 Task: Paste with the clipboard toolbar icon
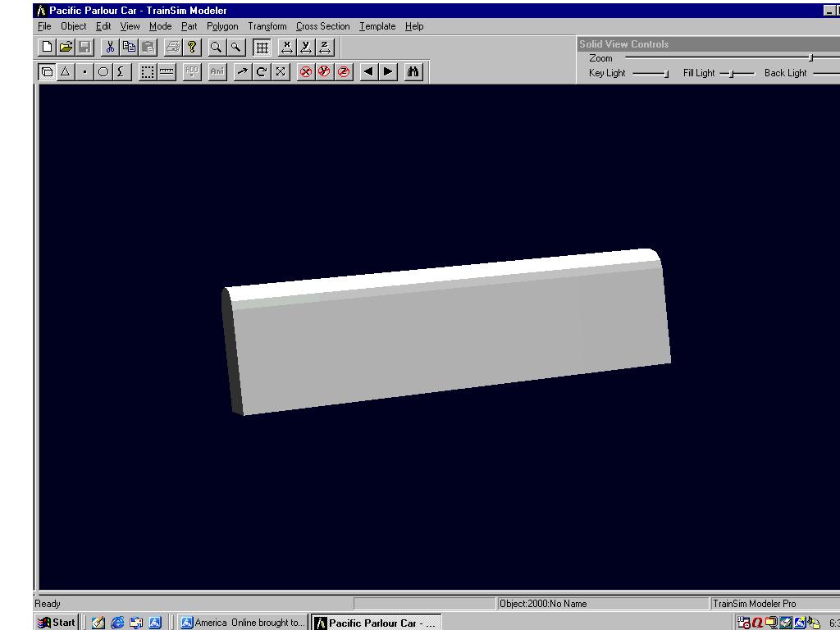pyautogui.click(x=148, y=47)
